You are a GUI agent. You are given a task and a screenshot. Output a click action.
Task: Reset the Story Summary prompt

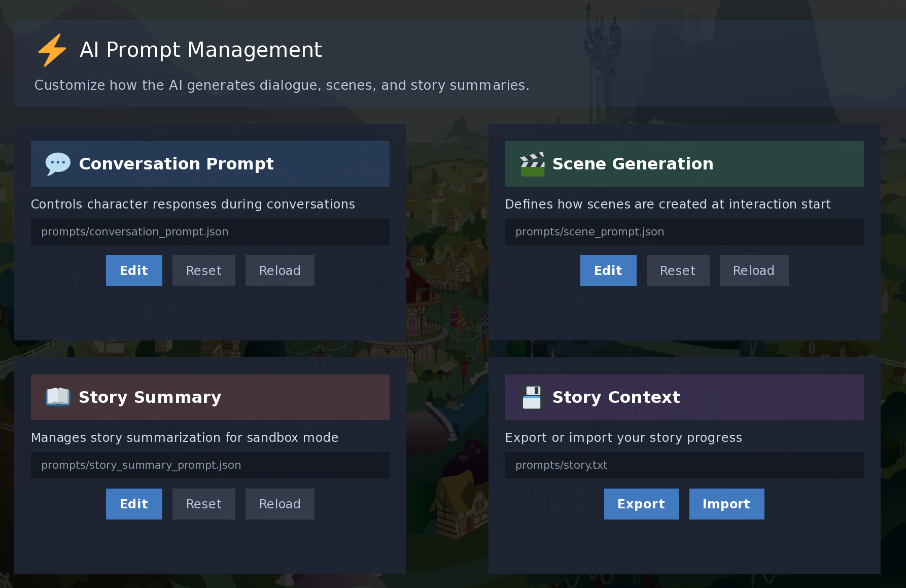pos(204,504)
